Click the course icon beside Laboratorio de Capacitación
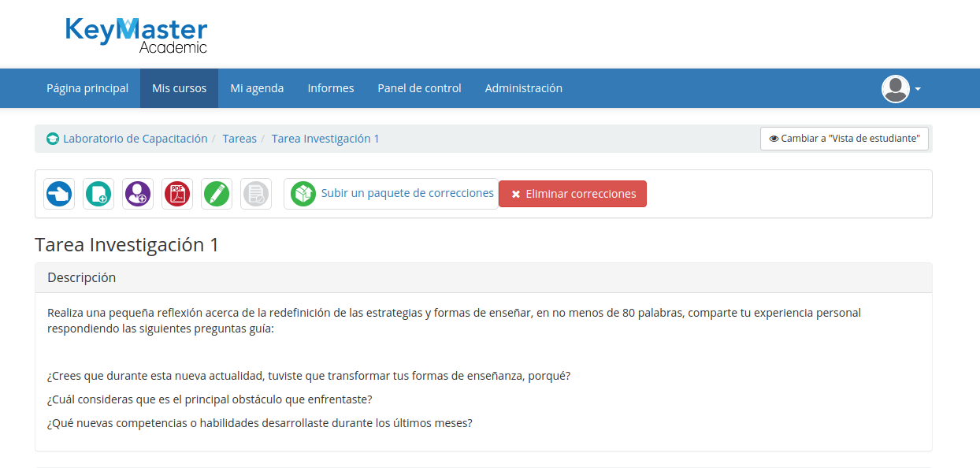This screenshot has width=980, height=468. tap(53, 139)
